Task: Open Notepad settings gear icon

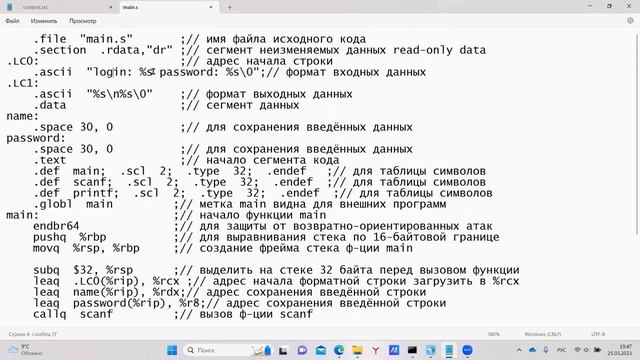Action: 630,20
